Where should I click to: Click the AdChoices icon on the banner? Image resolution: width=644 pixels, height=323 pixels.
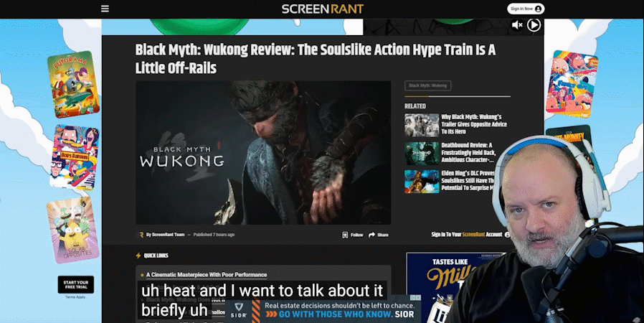(x=414, y=298)
